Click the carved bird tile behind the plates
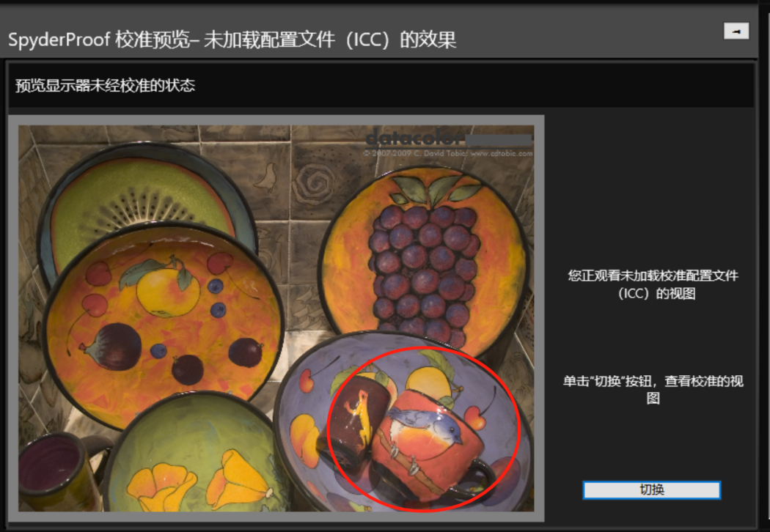This screenshot has width=770, height=532. tap(268, 177)
